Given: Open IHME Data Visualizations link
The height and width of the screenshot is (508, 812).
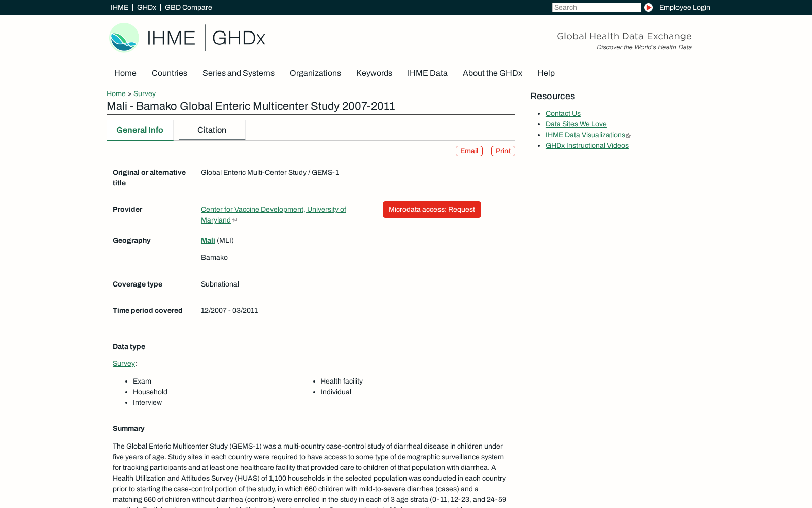Looking at the screenshot, I should [x=585, y=135].
